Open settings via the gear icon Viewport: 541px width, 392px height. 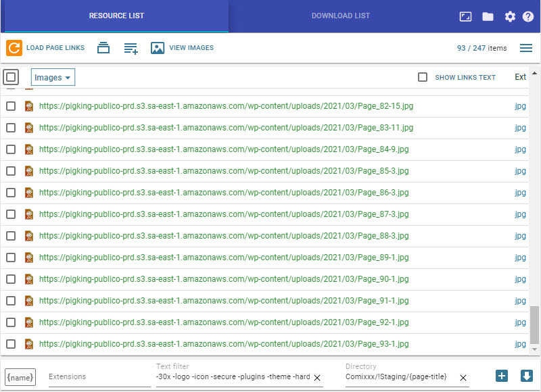pyautogui.click(x=510, y=16)
